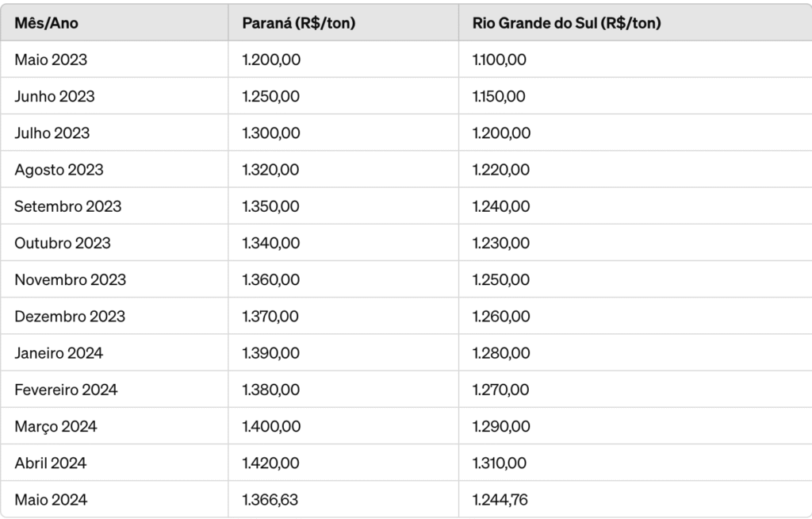Viewport: 812px width, 519px height.
Task: Select the Paraná (R$/ton) column header
Action: point(299,23)
